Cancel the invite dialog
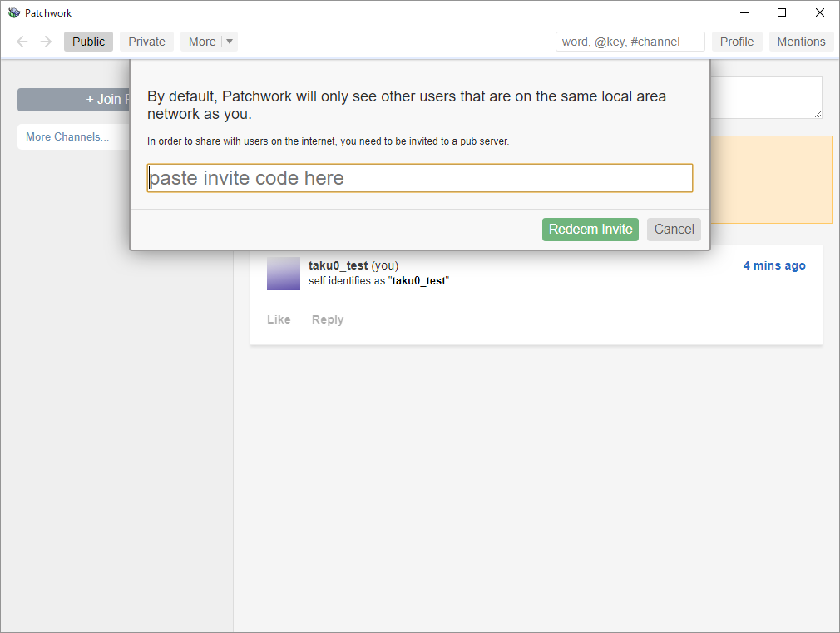 point(674,230)
